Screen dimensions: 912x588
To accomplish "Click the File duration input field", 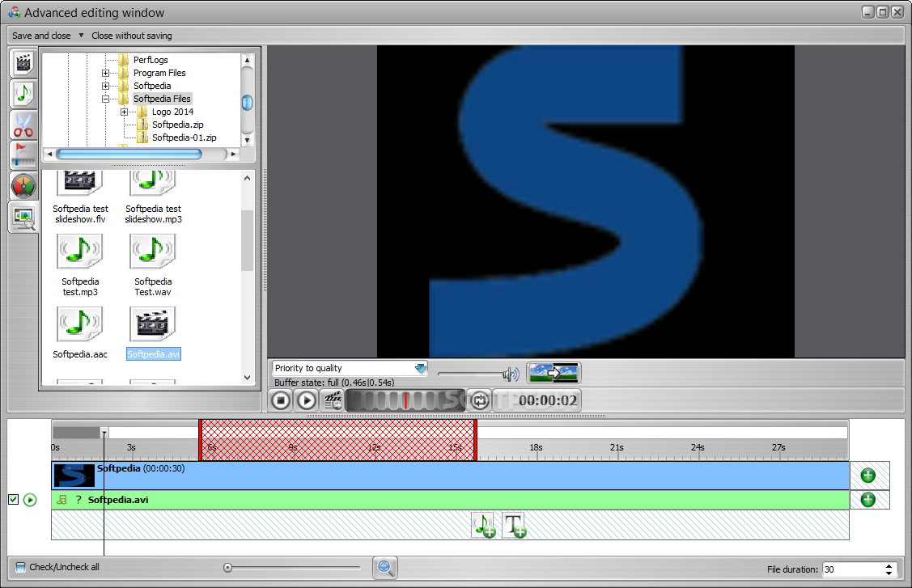I will point(853,569).
